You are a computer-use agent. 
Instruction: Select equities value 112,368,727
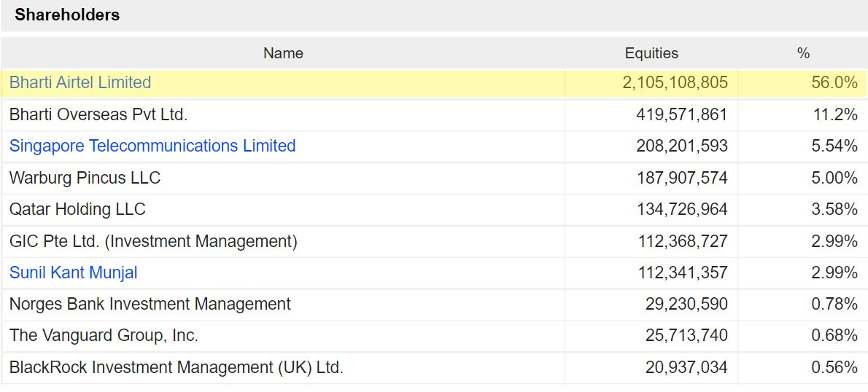(x=683, y=241)
